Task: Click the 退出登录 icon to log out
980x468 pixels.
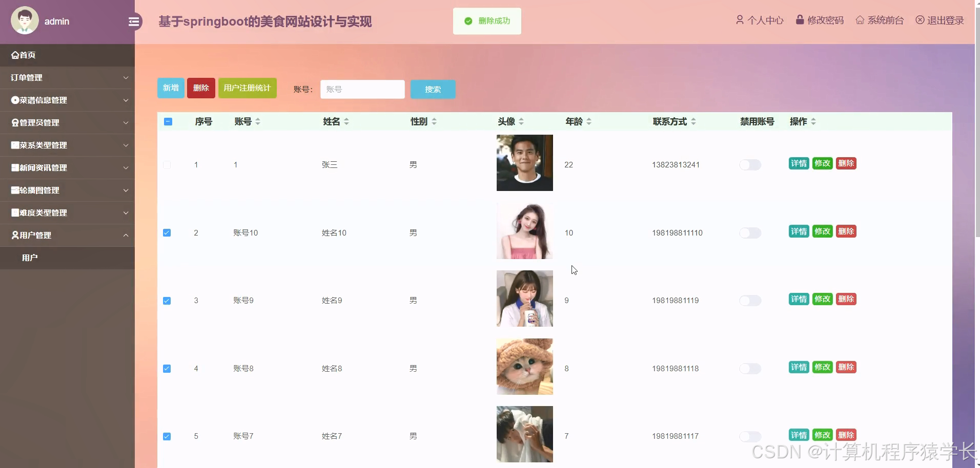Action: pyautogui.click(x=920, y=20)
